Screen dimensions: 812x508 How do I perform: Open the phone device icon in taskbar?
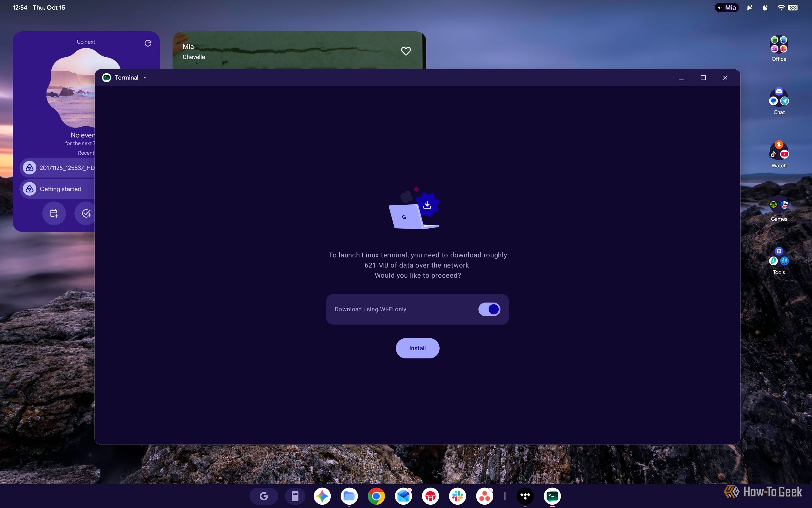pyautogui.click(x=295, y=496)
